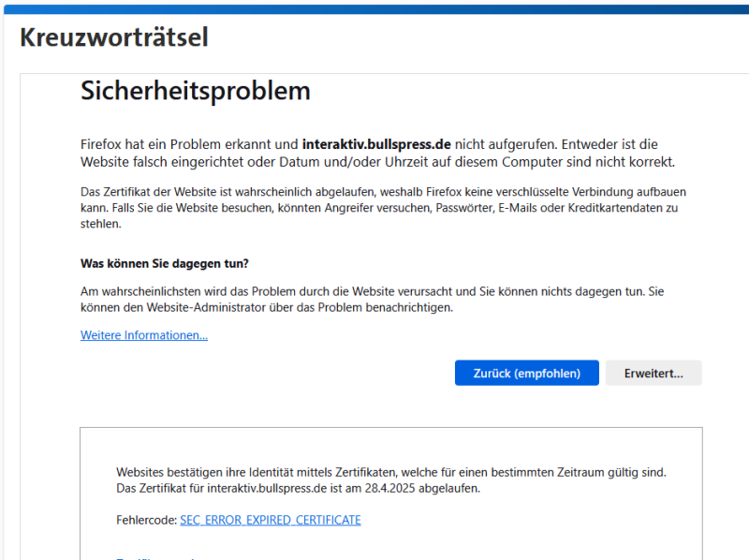Click the 'Was können Sie dagegen tun?' subheading

coord(165,263)
